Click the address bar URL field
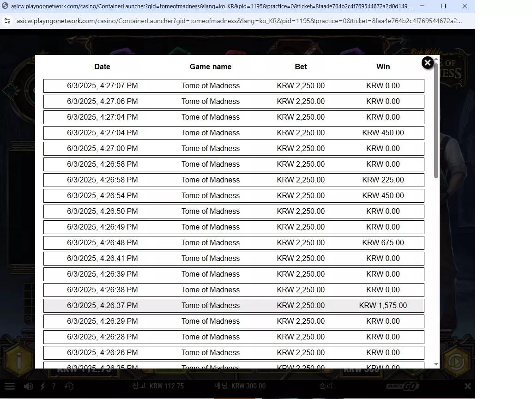 click(x=239, y=21)
